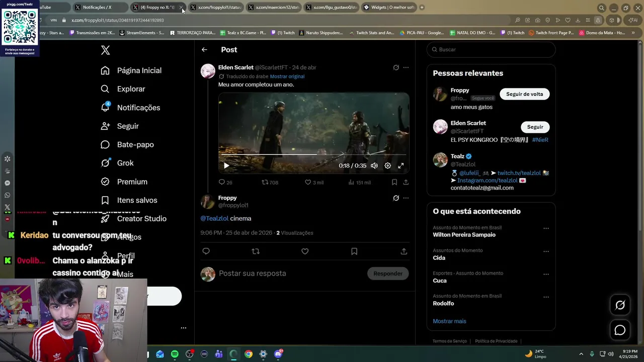Image resolution: width=644 pixels, height=362 pixels.
Task: Open Itens salvos in the sidebar
Action: pos(129,200)
